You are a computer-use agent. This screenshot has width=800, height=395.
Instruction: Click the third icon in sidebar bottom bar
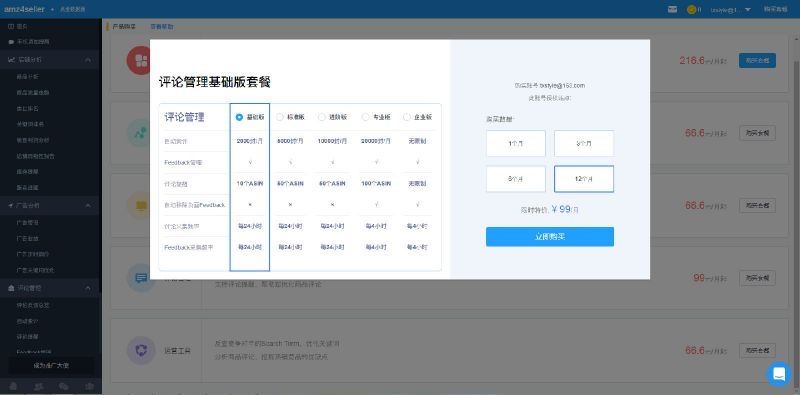64,386
